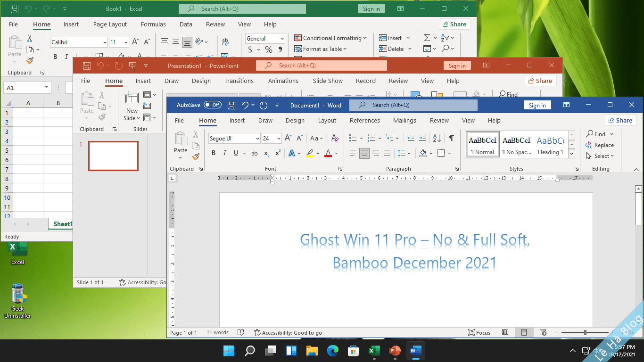Image resolution: width=644 pixels, height=362 pixels.
Task: Turn on AutoSave switch in Word
Action: tap(213, 105)
